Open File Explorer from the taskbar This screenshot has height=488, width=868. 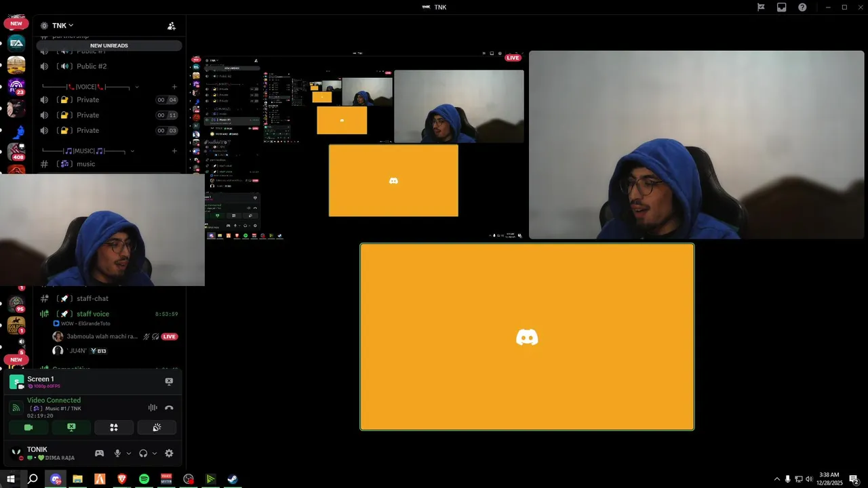(77, 479)
